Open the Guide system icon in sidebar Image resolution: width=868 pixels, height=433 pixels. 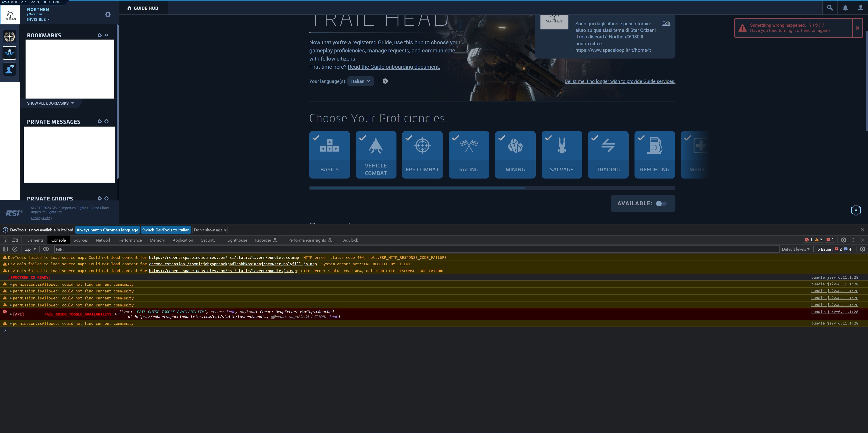(9, 69)
